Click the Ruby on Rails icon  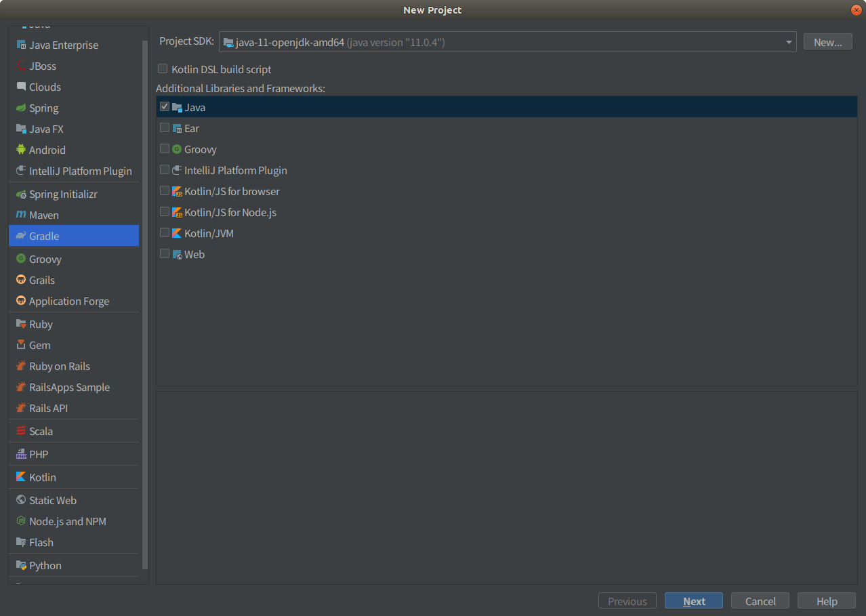21,367
